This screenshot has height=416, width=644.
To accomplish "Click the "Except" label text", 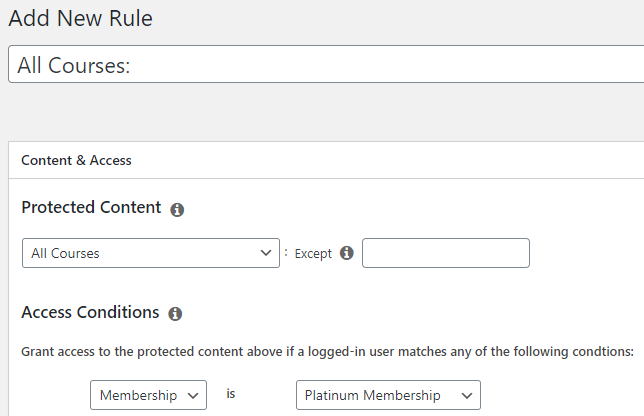I will [313, 254].
